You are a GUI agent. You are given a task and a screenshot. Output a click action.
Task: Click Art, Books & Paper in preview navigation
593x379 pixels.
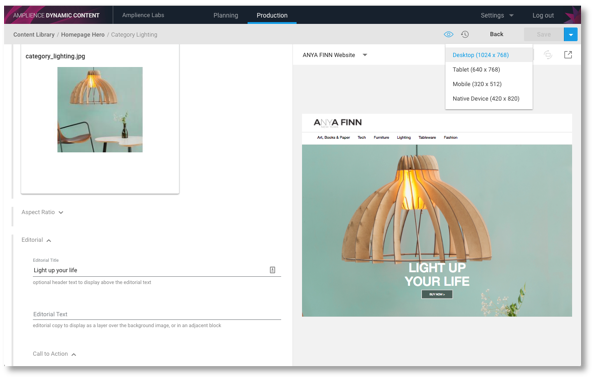[x=334, y=138]
